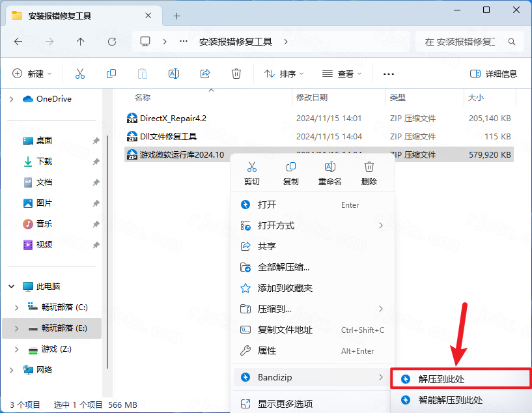Open 视频 Videos in the sidebar
This screenshot has width=532, height=413.
[x=44, y=245]
